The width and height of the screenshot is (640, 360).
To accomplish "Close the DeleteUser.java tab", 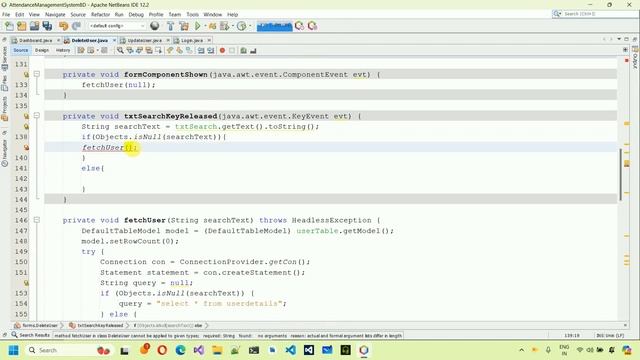I will (x=114, y=40).
